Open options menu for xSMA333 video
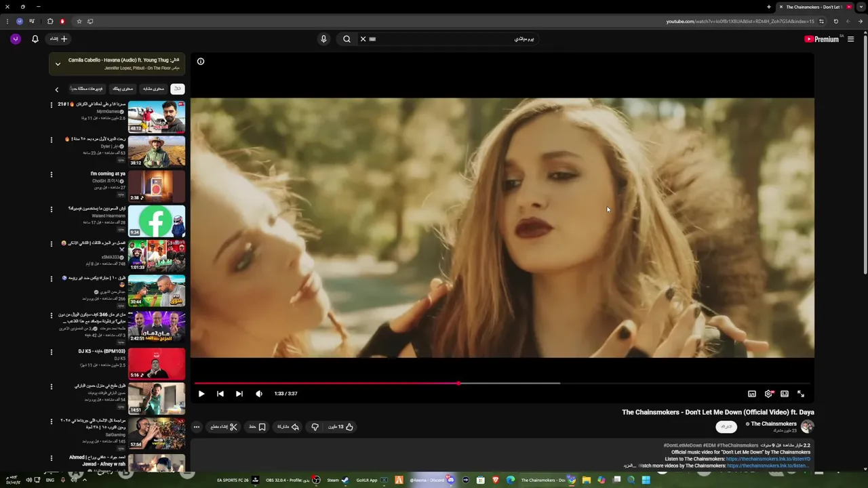The image size is (868, 488). [x=52, y=243]
